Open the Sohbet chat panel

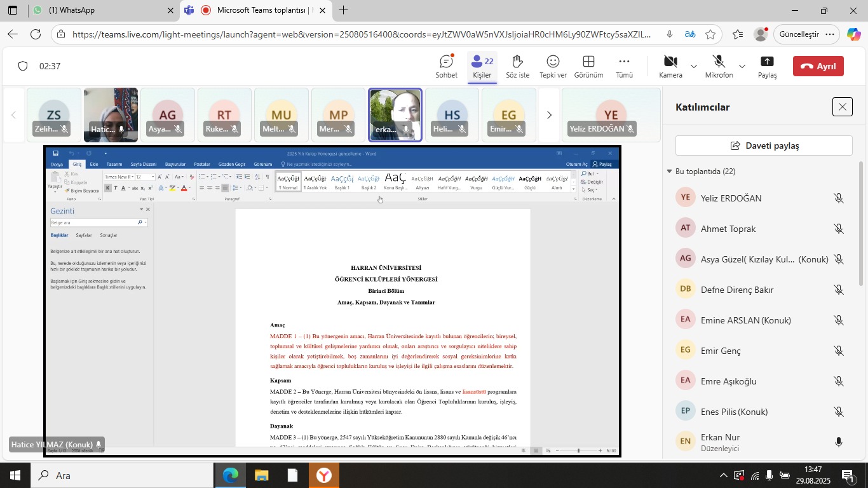[446, 66]
